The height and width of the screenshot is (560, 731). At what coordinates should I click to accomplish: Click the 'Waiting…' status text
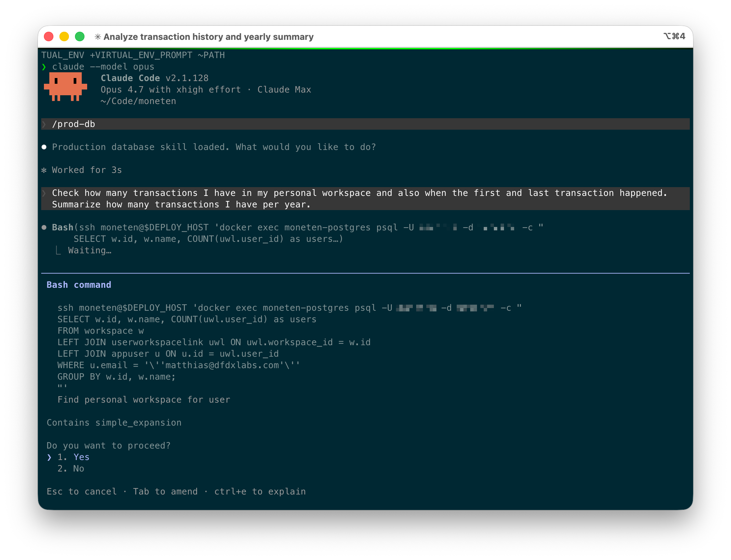(90, 250)
